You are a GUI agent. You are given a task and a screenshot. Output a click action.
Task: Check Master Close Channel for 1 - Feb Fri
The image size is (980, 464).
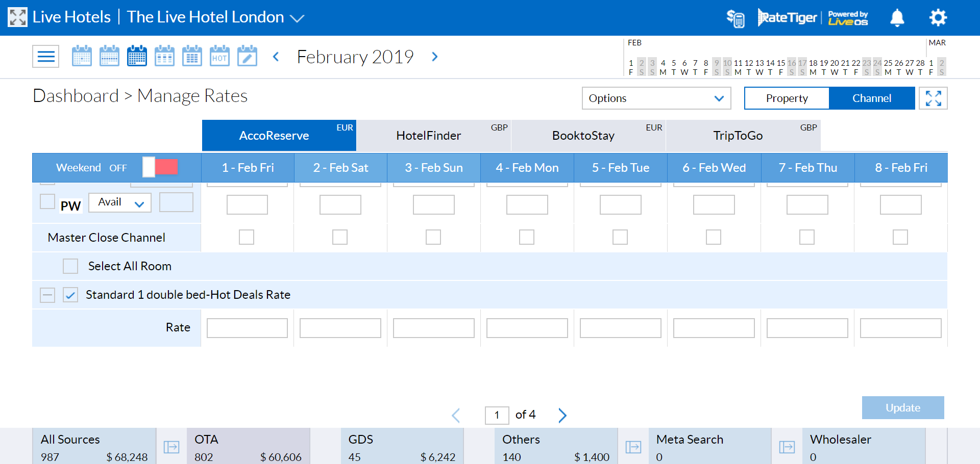247,237
